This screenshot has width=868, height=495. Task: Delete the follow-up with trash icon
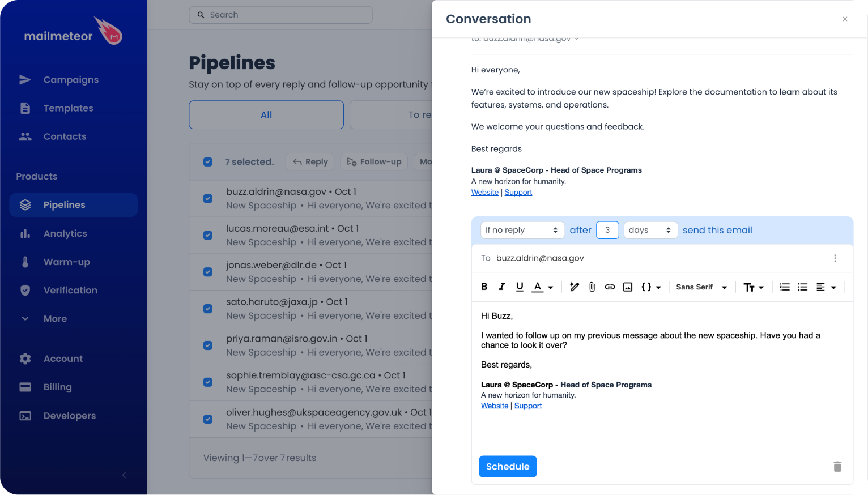[x=837, y=467]
